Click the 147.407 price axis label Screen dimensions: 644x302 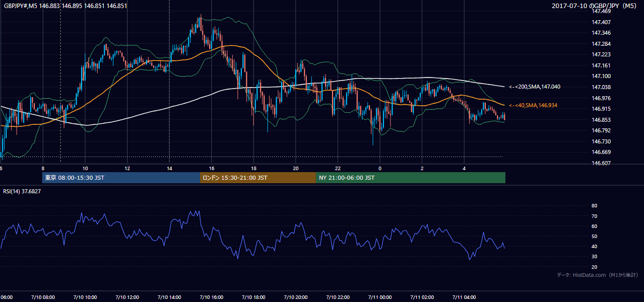click(601, 22)
